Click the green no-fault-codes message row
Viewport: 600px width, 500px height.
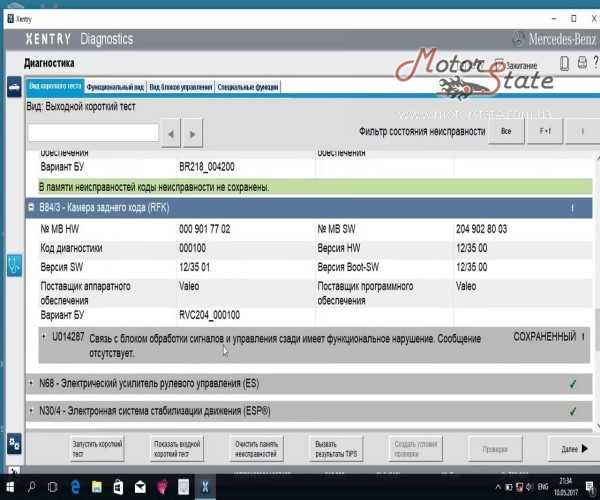coord(315,187)
